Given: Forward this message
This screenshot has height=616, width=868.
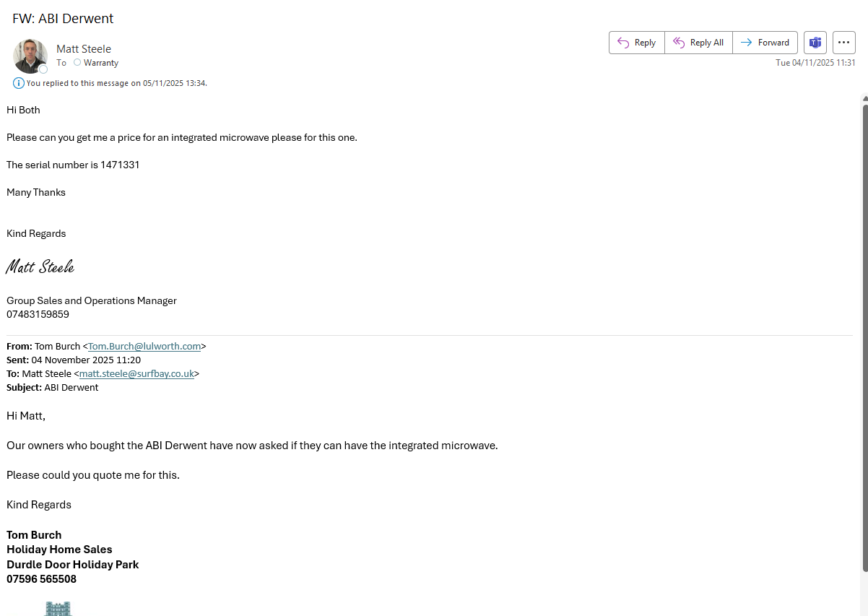Looking at the screenshot, I should pyautogui.click(x=765, y=43).
